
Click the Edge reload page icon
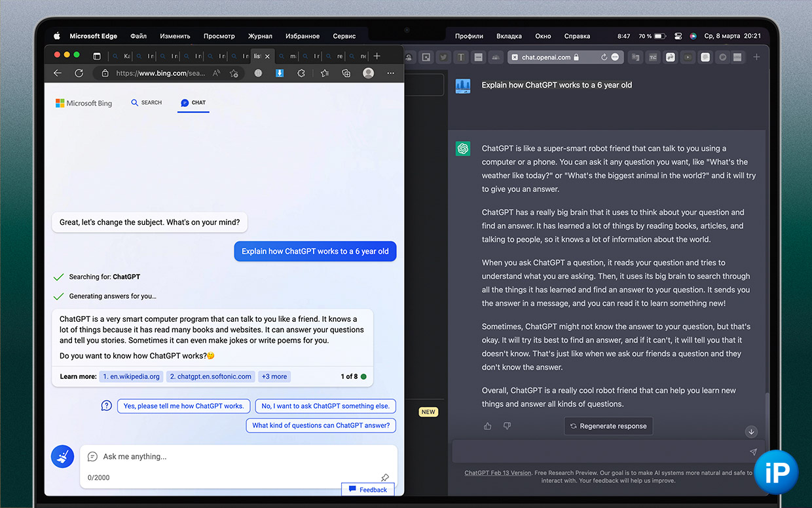[x=79, y=73]
